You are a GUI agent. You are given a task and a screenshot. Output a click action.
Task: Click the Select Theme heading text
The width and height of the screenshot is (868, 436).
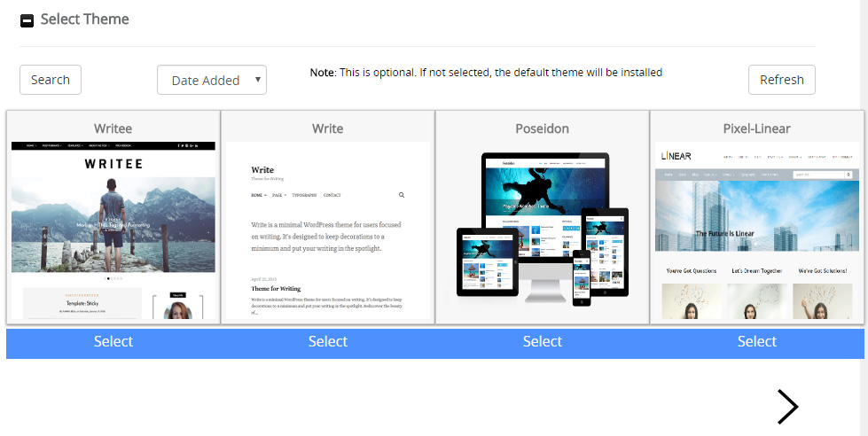coord(85,19)
